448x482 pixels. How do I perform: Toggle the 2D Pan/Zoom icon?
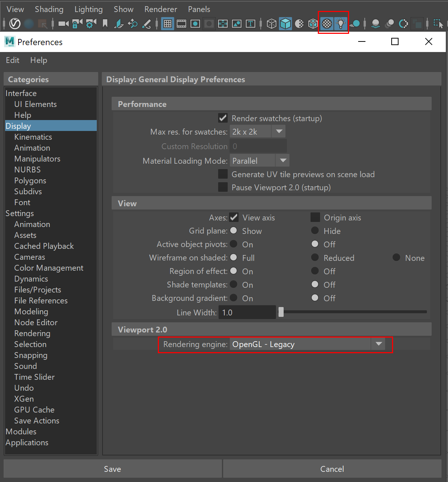(x=133, y=24)
